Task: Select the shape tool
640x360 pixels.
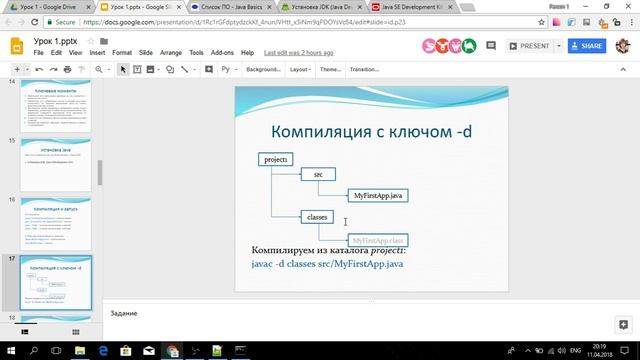Action: (x=170, y=69)
